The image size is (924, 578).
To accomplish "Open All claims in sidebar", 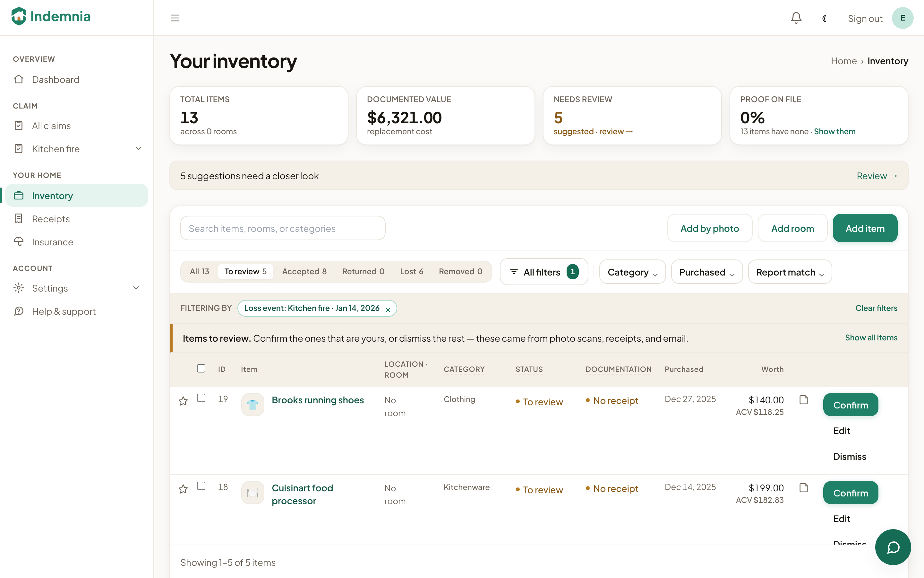I will click(76, 126).
